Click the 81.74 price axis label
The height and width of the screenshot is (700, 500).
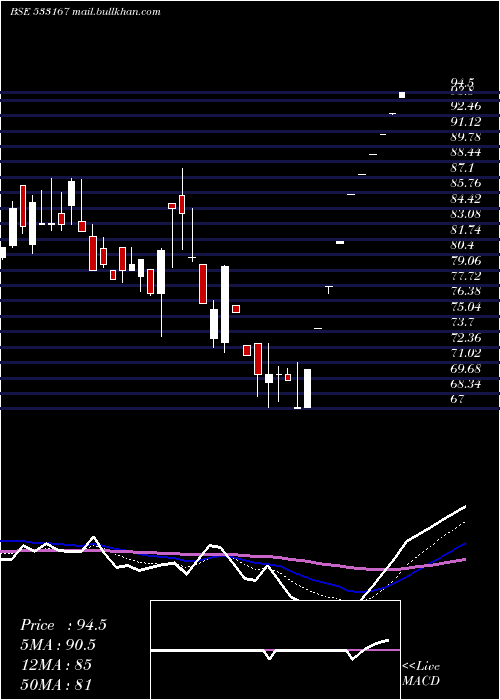tap(466, 230)
